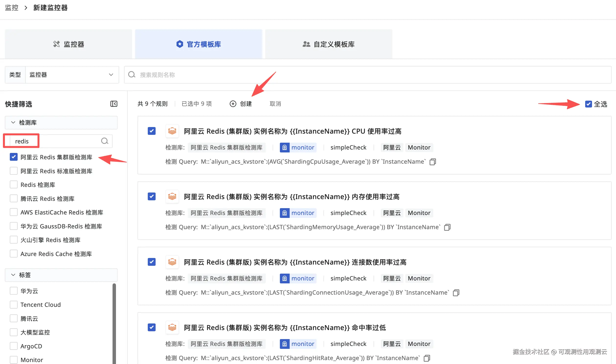Image resolution: width=616 pixels, height=364 pixels.
Task: Check 阿里云 Redis 标准版检测库 filter
Action: pos(14,171)
